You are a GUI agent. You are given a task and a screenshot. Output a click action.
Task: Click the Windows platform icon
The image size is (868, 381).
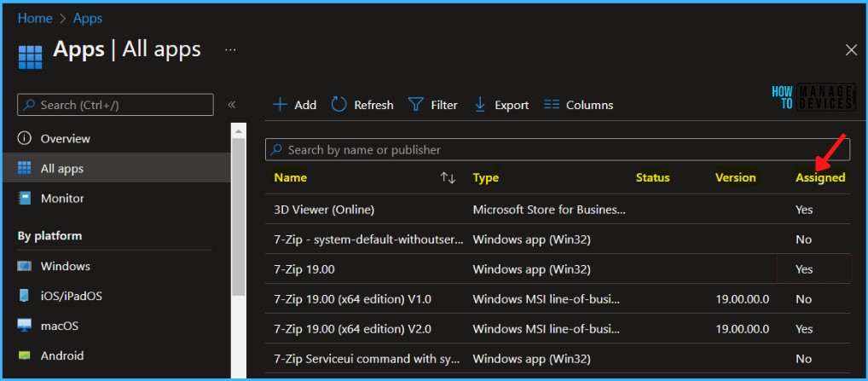pos(25,266)
